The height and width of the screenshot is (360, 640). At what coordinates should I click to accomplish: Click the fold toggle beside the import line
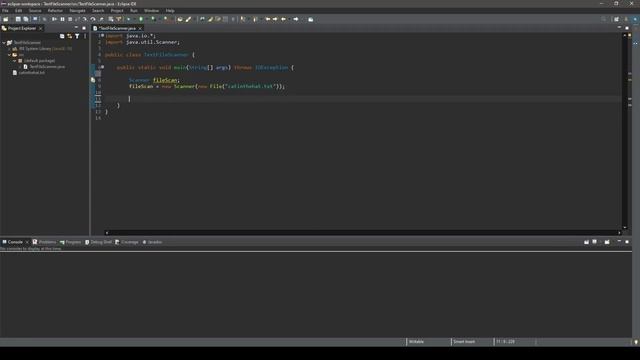coord(102,36)
